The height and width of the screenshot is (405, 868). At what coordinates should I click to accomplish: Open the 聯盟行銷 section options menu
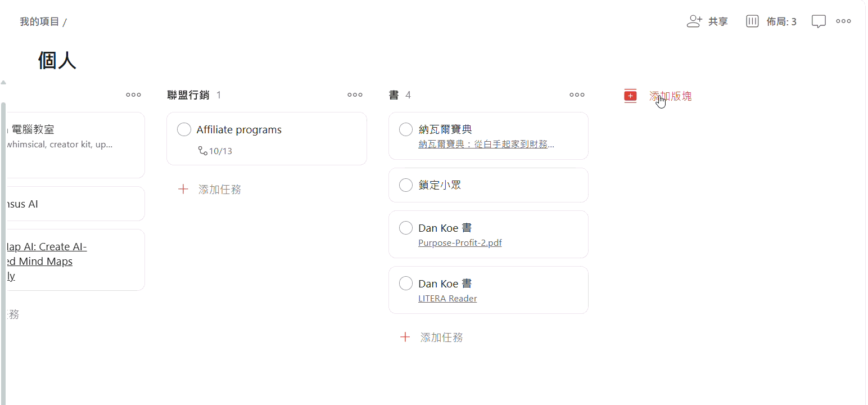(355, 94)
